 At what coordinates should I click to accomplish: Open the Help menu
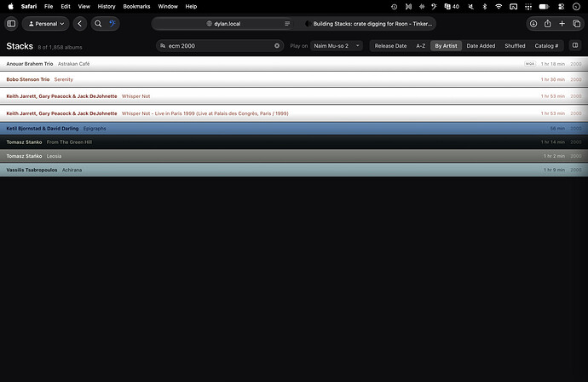[x=191, y=6]
